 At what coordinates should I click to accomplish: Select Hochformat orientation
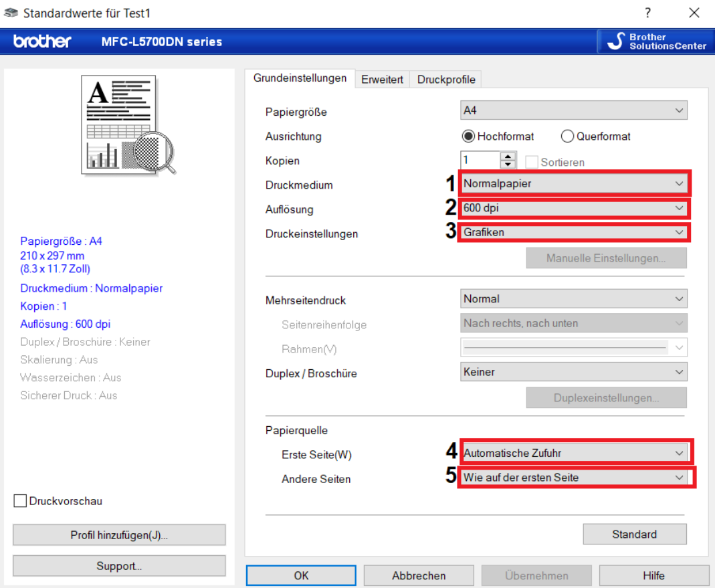pos(498,136)
